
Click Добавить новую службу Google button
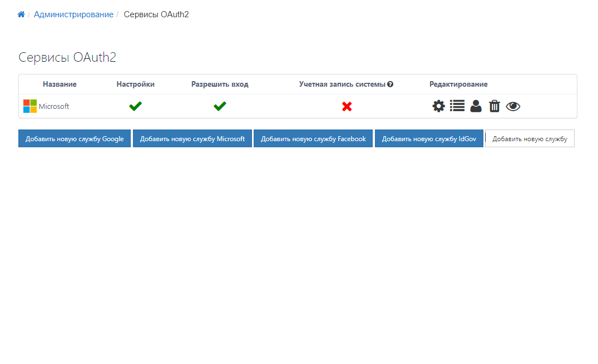tap(75, 138)
